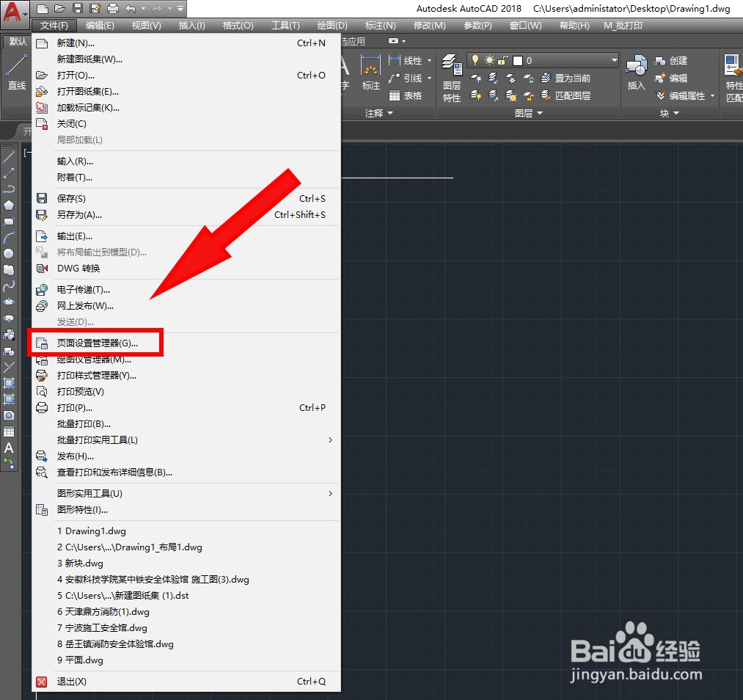The height and width of the screenshot is (700, 743).
Task: Expand the Batch Plot Utilities (批量打印实用工具) submenu
Action: click(186, 440)
